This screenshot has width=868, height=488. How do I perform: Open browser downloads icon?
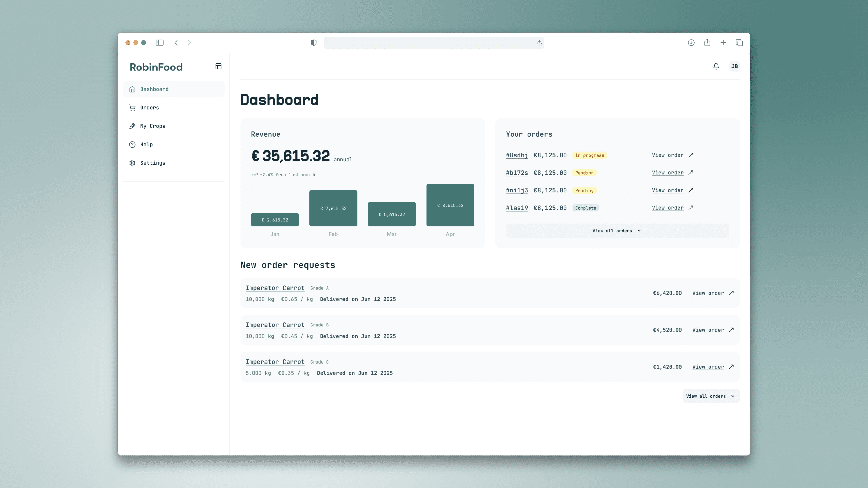(691, 42)
